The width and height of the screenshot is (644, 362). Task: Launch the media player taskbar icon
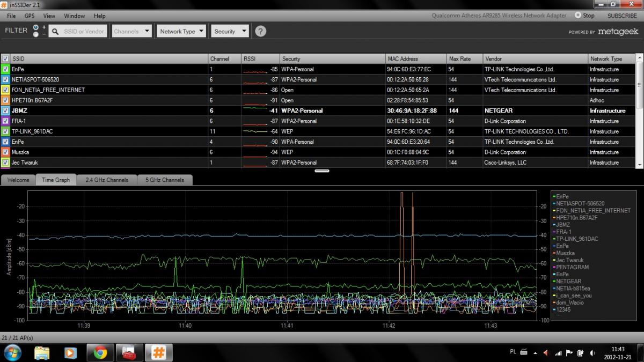coord(70,352)
